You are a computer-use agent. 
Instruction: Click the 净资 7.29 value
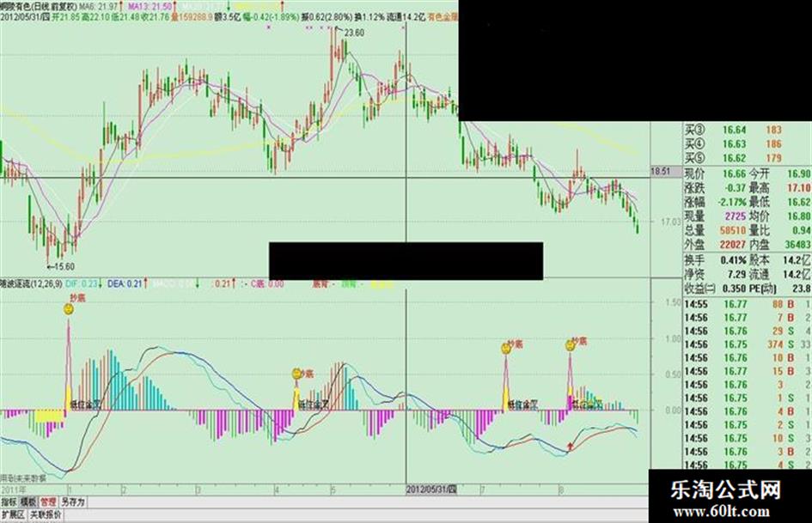click(x=736, y=274)
